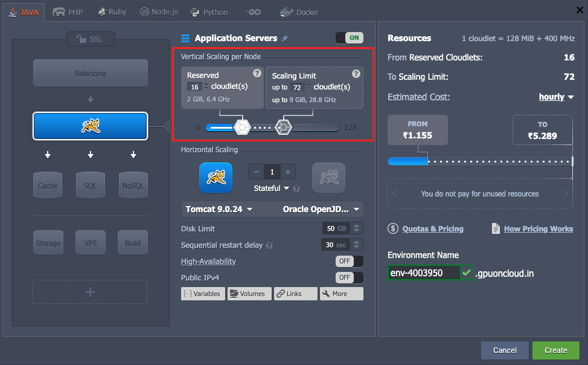Screen dimensions: 588x365
Task: Click the help icon next to Stateful
Action: [296, 189]
